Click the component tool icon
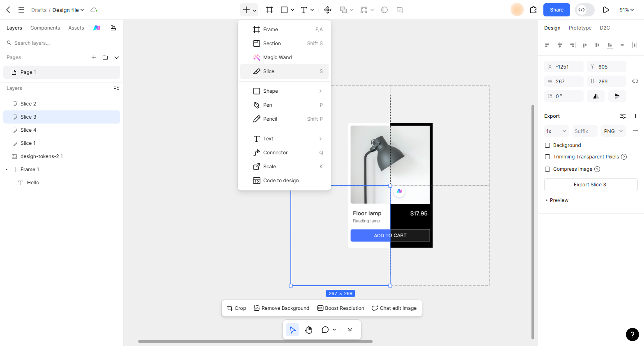This screenshot has height=346, width=644. [x=328, y=10]
